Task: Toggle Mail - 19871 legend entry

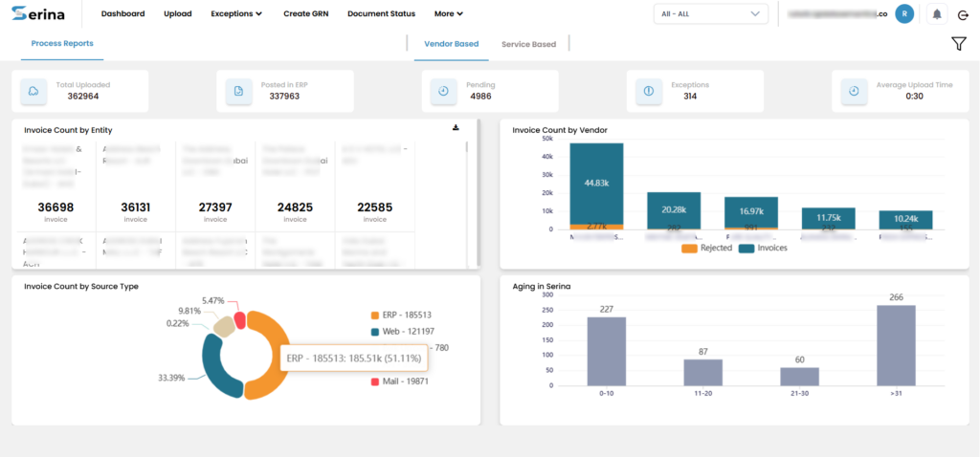Action: (401, 381)
